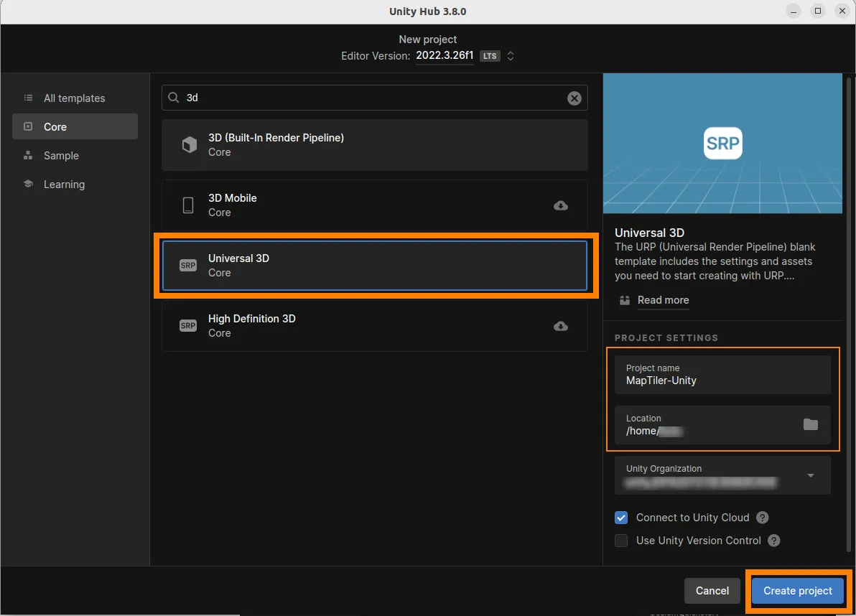Edit the Project name field MapTiler-Unity
This screenshot has width=856, height=616.
click(722, 375)
